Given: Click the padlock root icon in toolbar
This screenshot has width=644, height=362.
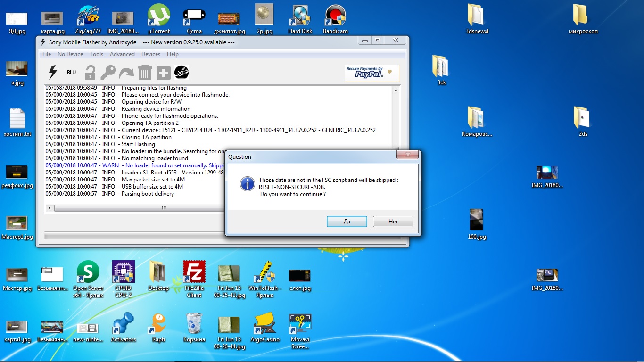Looking at the screenshot, I should [90, 73].
